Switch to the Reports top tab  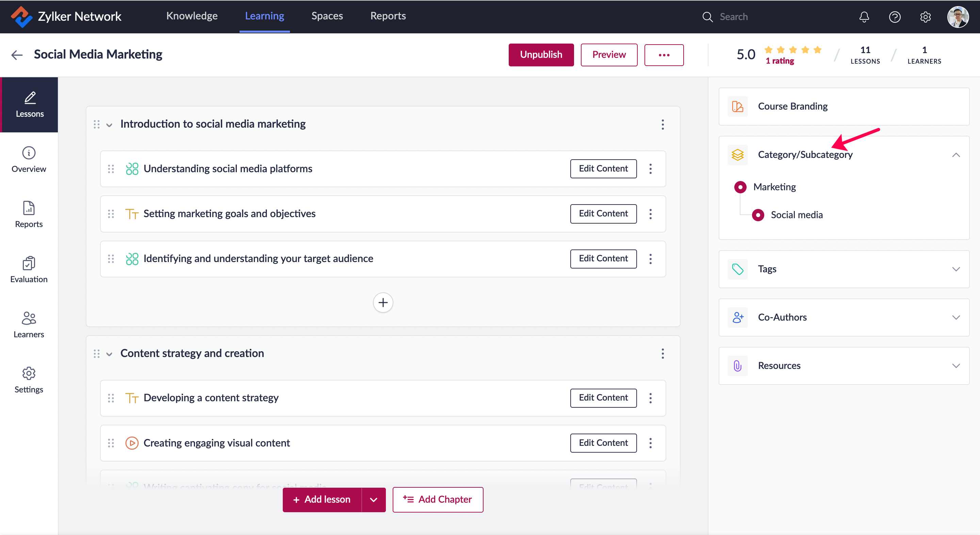(388, 16)
